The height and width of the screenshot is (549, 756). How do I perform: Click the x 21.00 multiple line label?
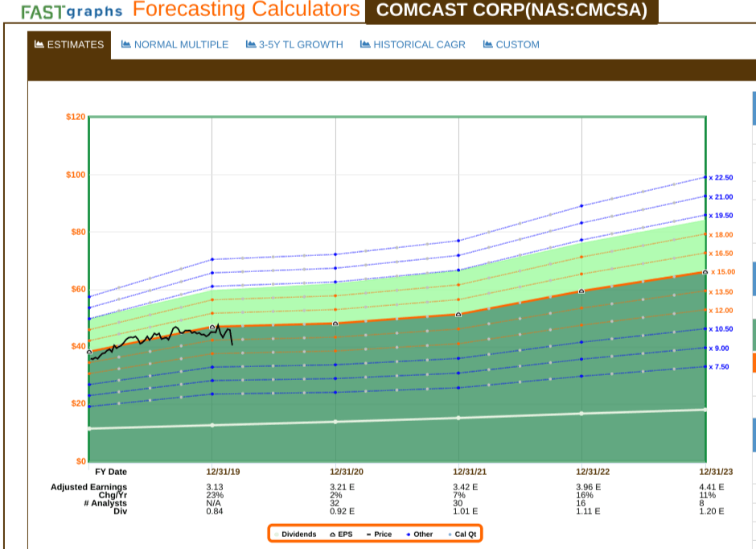pos(721,197)
